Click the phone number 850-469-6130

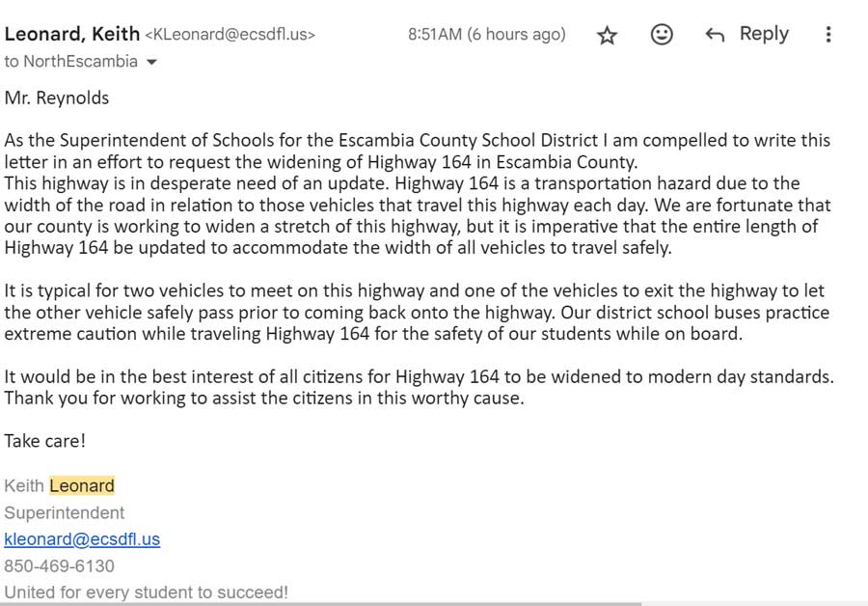tap(59, 565)
